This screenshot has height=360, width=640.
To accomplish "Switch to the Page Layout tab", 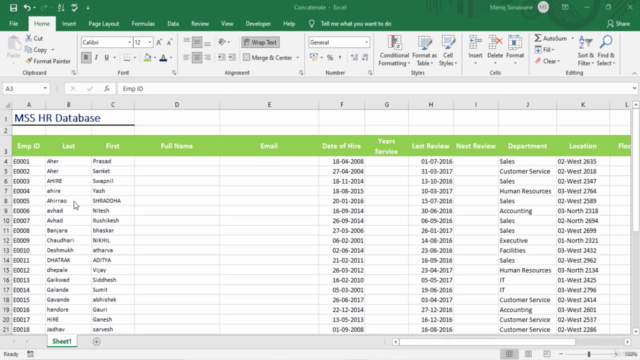I will [x=104, y=24].
